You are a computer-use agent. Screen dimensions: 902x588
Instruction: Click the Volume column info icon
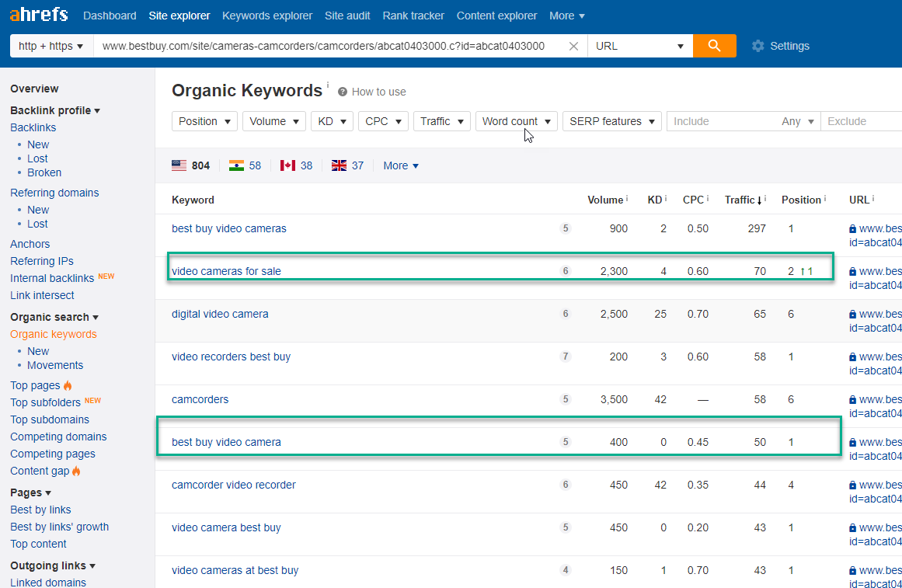point(627,198)
